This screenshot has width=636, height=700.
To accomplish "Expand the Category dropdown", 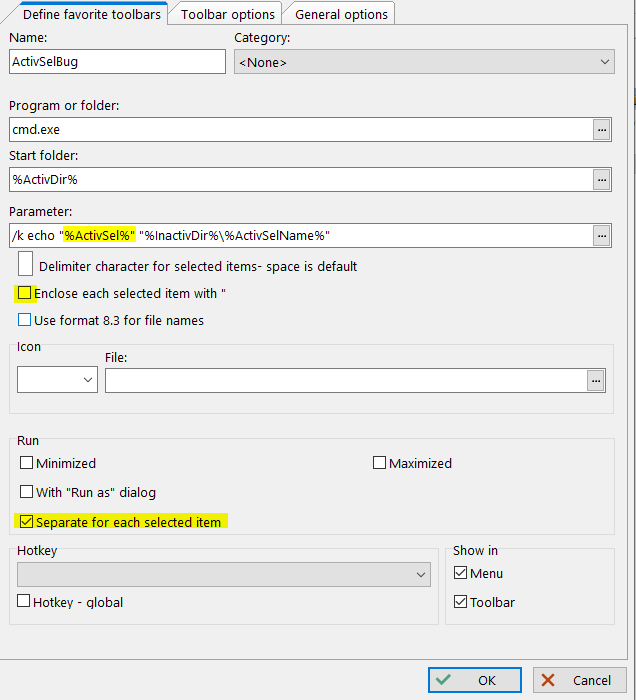I will 423,62.
